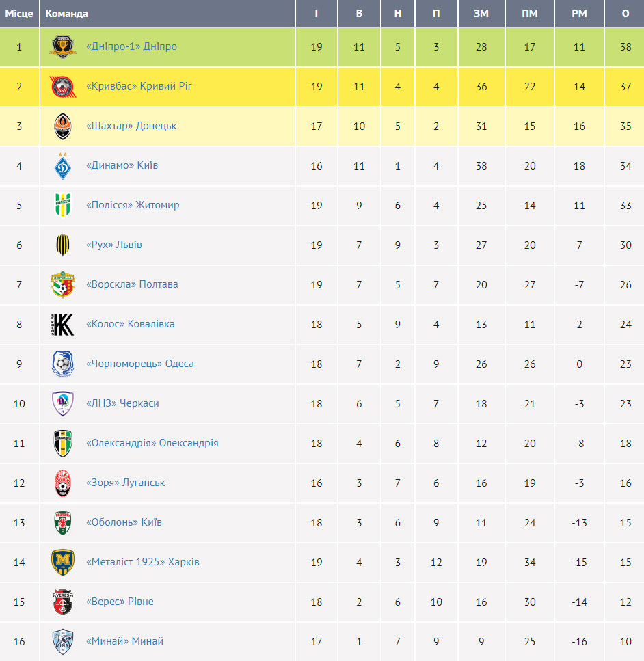Select the Shakhtar Donetsk orange crest

click(62, 126)
